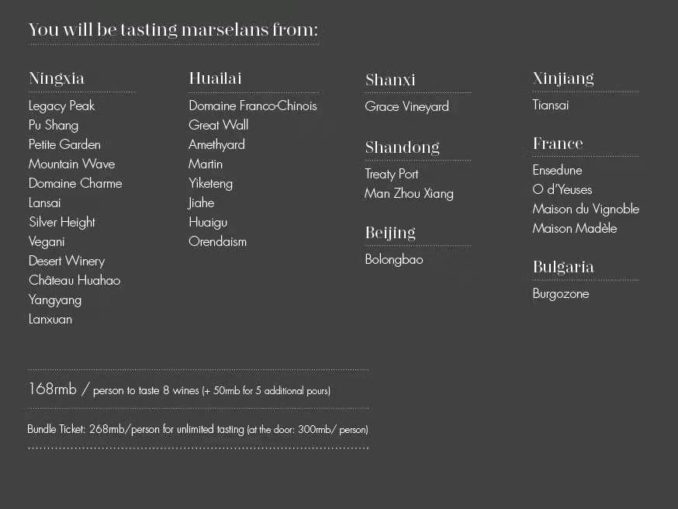This screenshot has width=678, height=509.
Task: Select the Xinjiang region heading
Action: point(563,78)
